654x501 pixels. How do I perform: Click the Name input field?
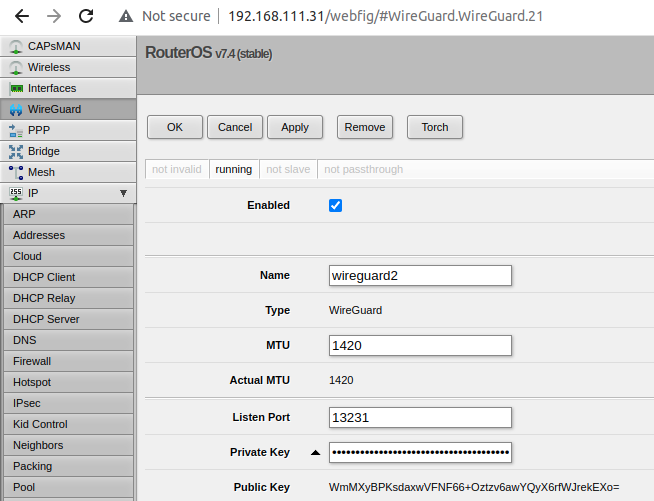point(420,276)
